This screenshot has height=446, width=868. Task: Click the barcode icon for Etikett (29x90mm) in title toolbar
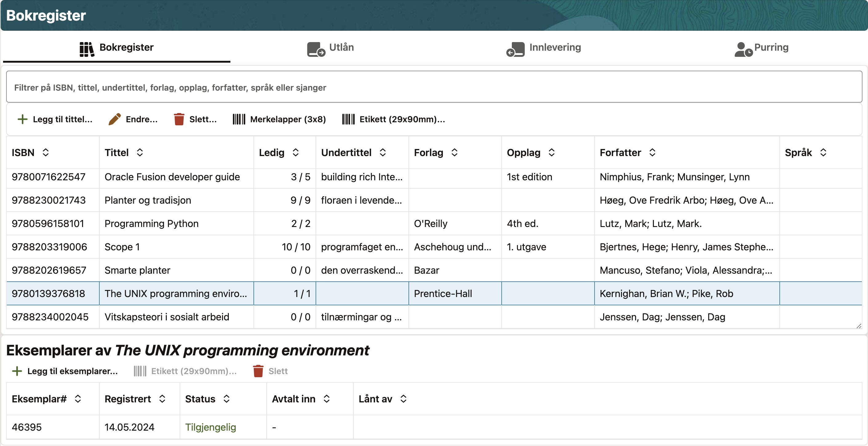coord(348,119)
